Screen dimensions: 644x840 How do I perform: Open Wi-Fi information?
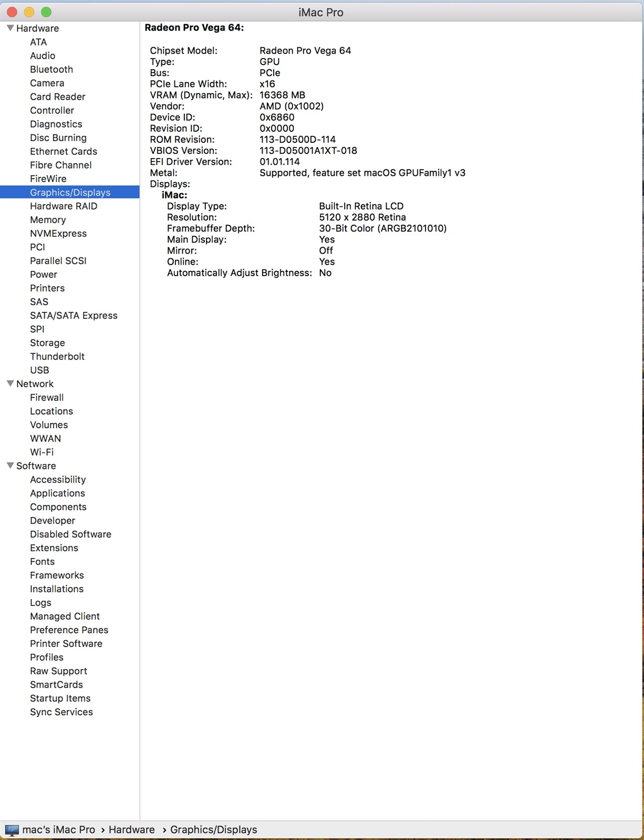pos(42,452)
